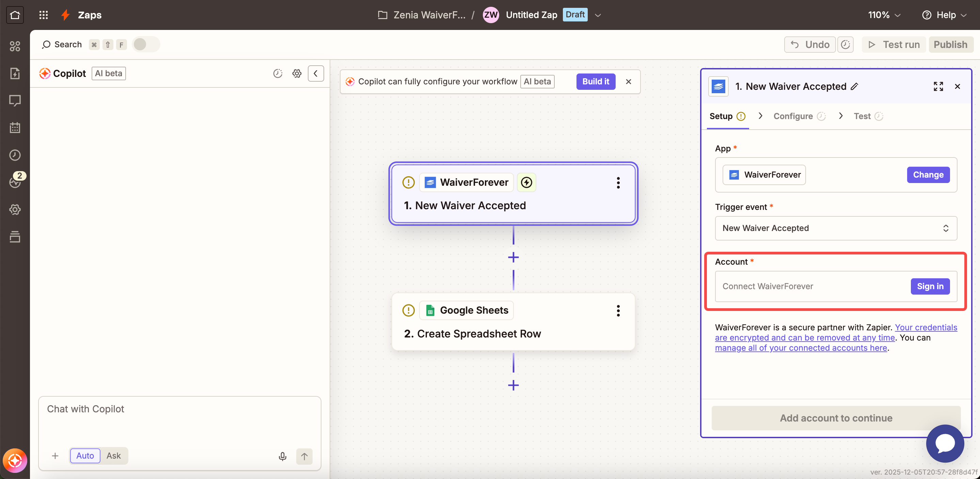Select the Auto mode in Copilot chat
Image resolution: width=980 pixels, height=479 pixels.
pyautogui.click(x=85, y=456)
